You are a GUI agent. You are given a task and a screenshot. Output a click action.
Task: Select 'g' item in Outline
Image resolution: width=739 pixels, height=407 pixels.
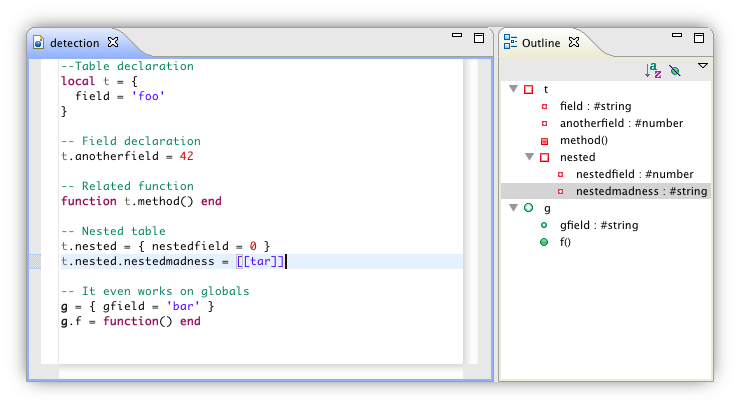click(547, 208)
